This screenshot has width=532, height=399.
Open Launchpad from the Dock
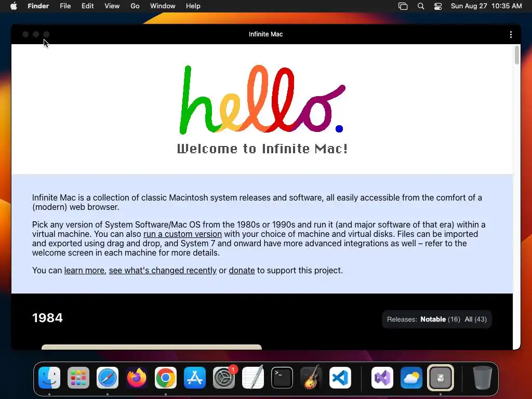click(78, 378)
